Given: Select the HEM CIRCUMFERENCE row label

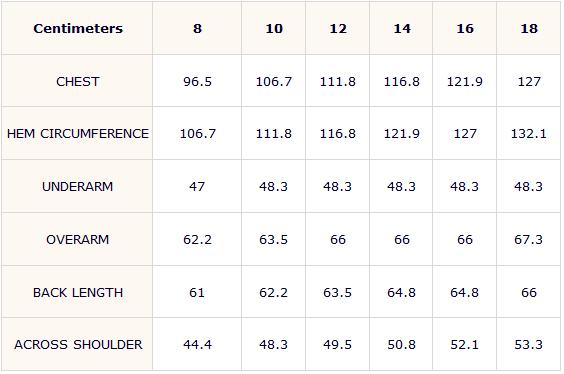Looking at the screenshot, I should coord(78,133).
